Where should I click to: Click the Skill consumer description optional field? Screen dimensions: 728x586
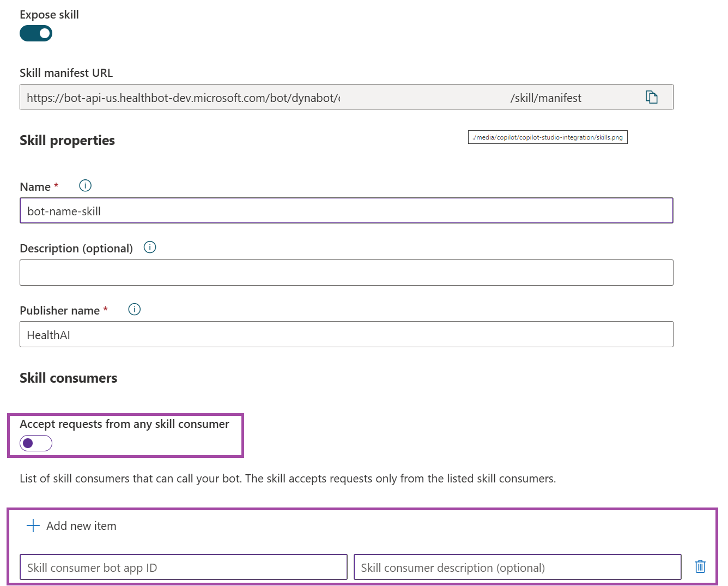coord(517,567)
